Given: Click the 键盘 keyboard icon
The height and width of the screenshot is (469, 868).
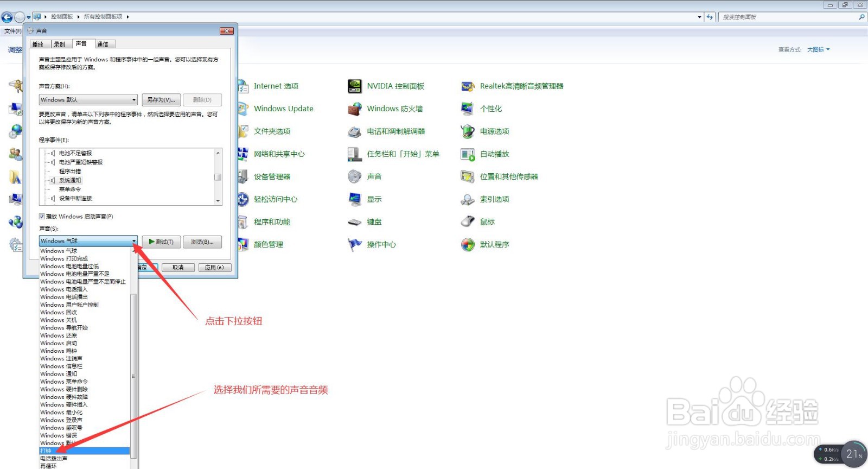Looking at the screenshot, I should coord(355,222).
